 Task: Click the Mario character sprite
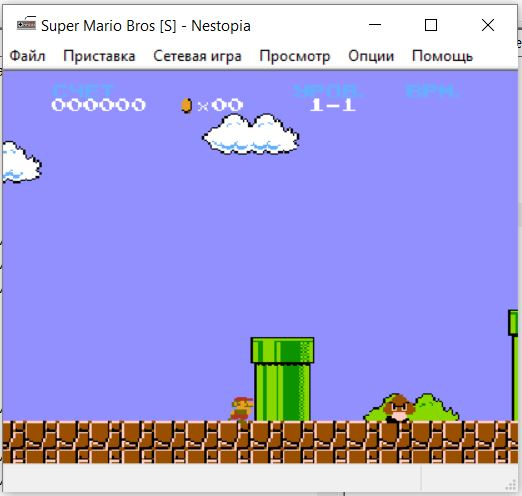coord(241,409)
